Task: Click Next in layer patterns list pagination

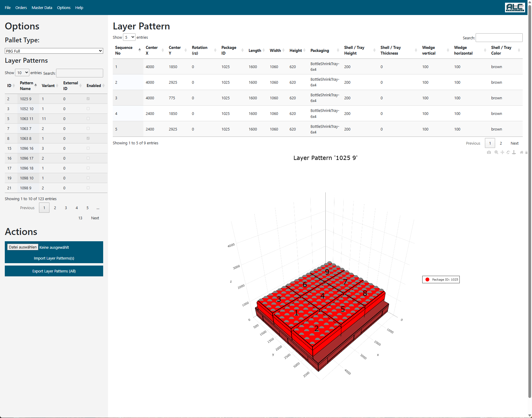Action: click(x=95, y=218)
